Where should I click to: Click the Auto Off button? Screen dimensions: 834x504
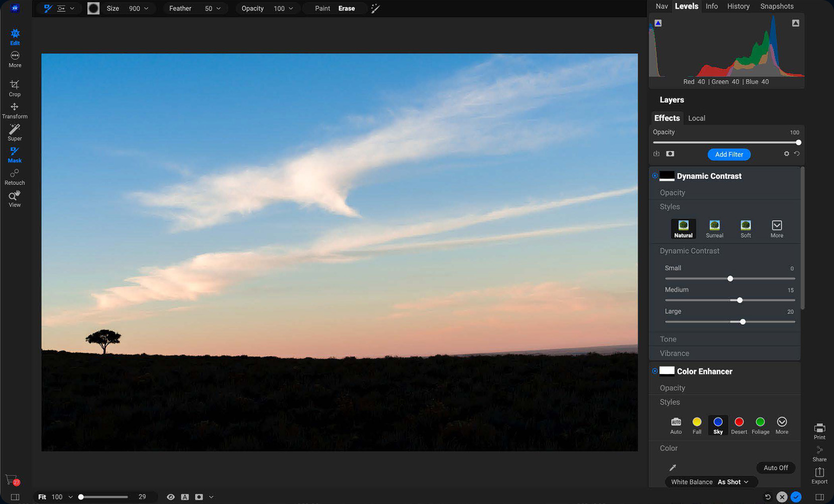point(775,467)
